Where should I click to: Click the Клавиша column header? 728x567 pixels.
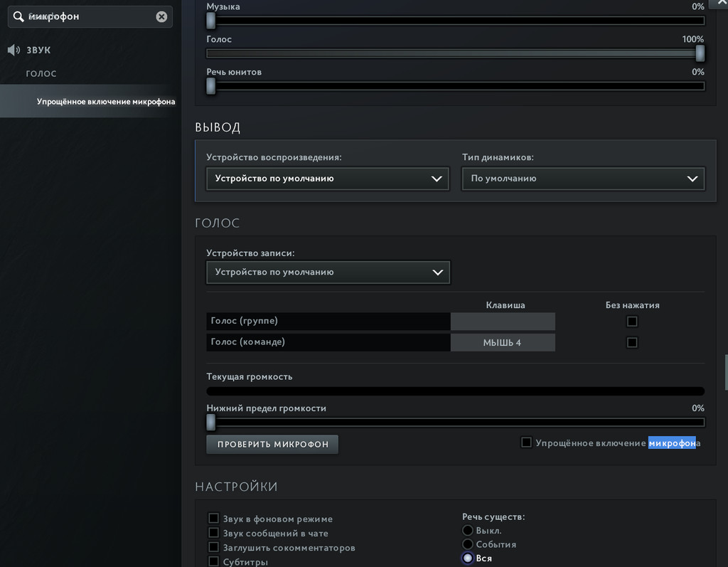(x=505, y=305)
